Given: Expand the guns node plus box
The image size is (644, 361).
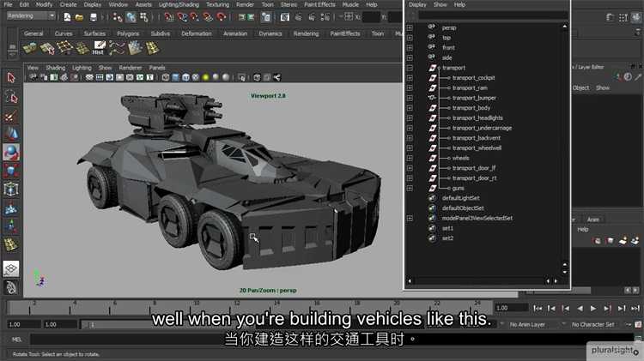Looking at the screenshot, I should [410, 189].
